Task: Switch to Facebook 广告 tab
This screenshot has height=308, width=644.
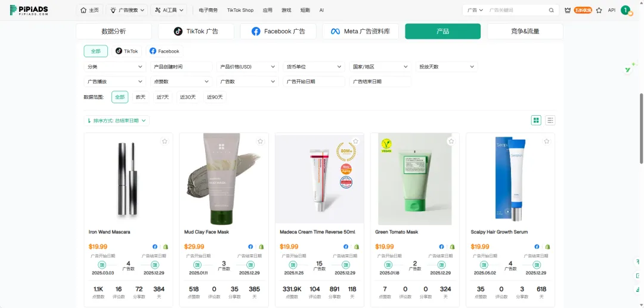Action: click(278, 31)
